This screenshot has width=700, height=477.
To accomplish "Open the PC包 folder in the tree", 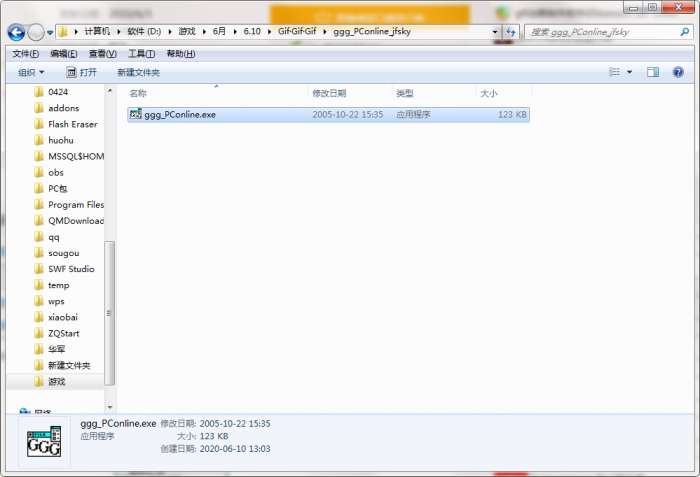I will point(58,188).
